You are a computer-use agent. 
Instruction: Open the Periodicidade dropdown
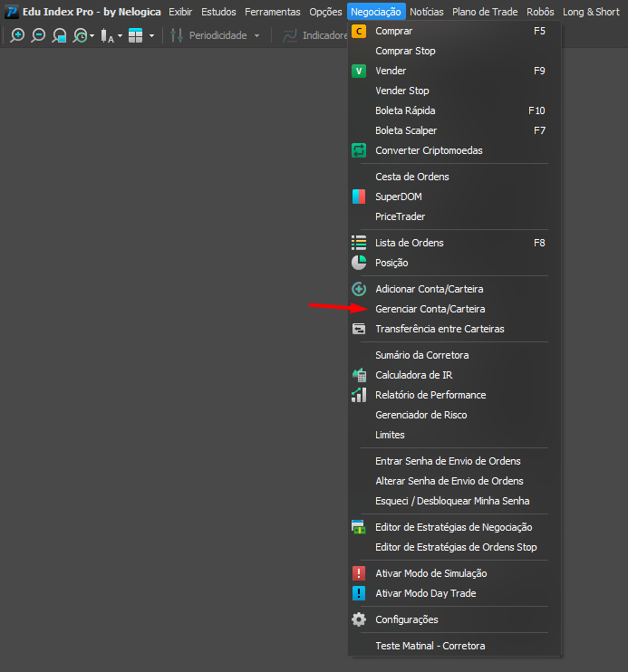coord(256,35)
